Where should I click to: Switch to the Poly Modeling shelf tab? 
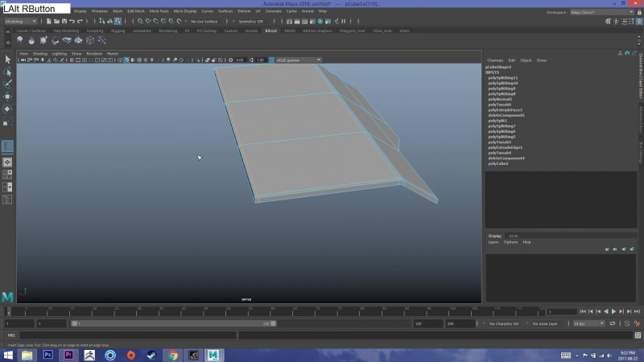pos(66,31)
